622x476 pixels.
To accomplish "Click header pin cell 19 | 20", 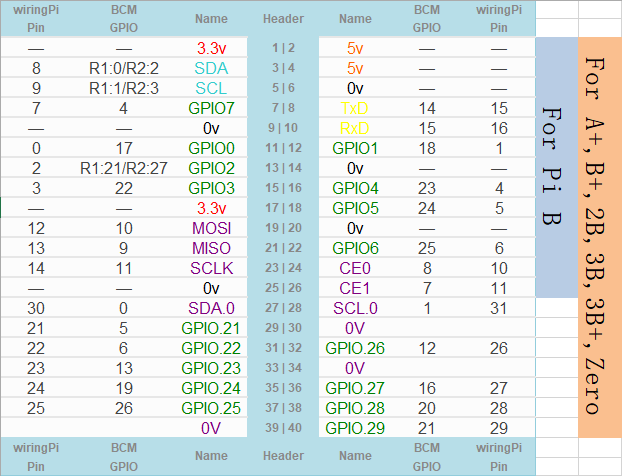I will [x=283, y=228].
